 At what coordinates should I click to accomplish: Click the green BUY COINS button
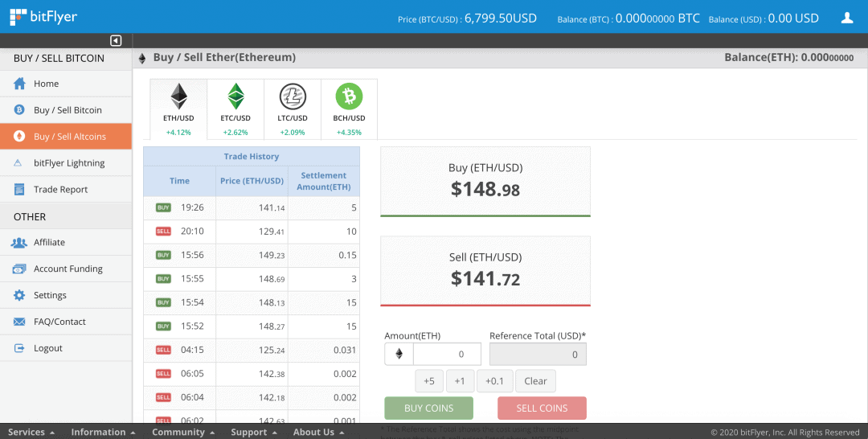pos(429,408)
